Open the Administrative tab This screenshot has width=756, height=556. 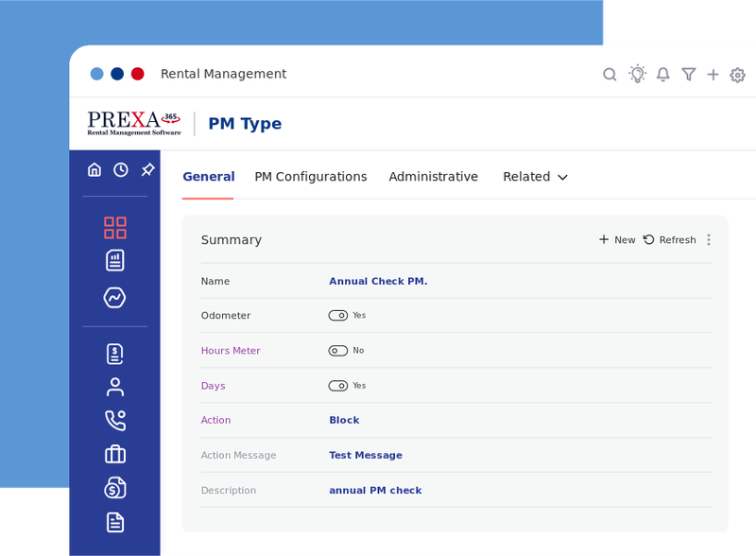pyautogui.click(x=434, y=177)
